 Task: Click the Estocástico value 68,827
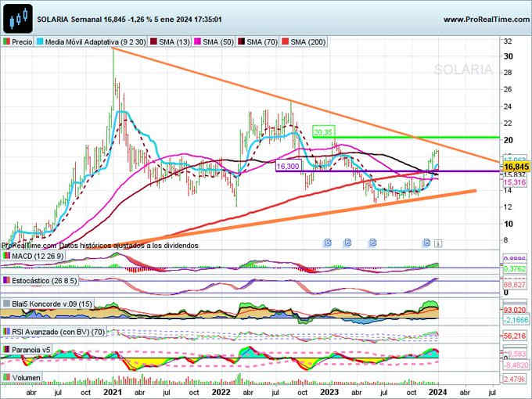point(514,285)
